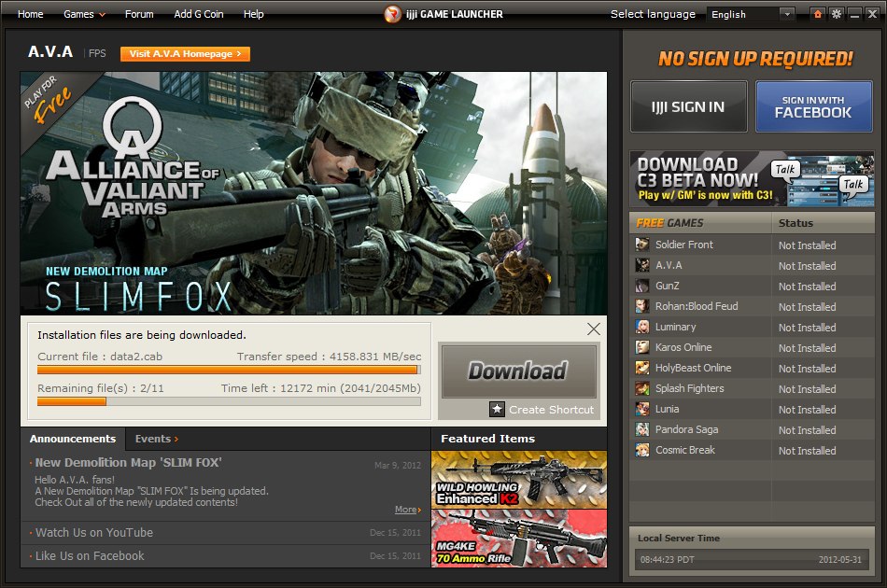Open the MG4KE 70 Ammo Rifle item thumbnail

click(519, 539)
